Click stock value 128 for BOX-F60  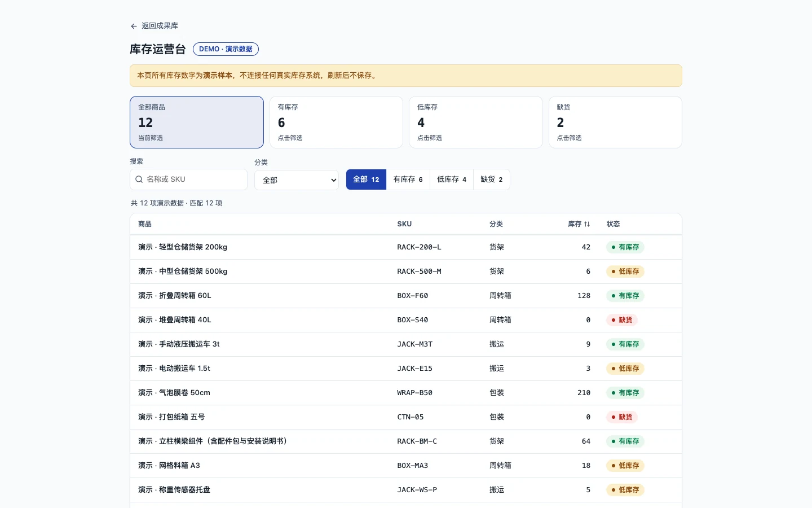[x=584, y=296]
